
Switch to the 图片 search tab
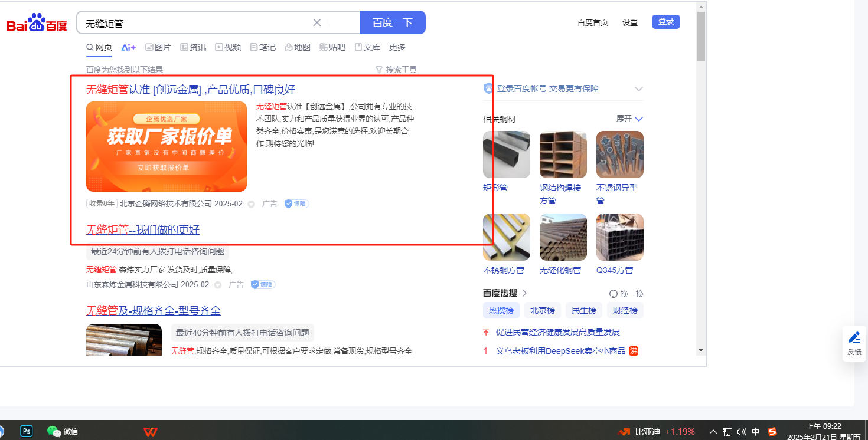[x=158, y=47]
